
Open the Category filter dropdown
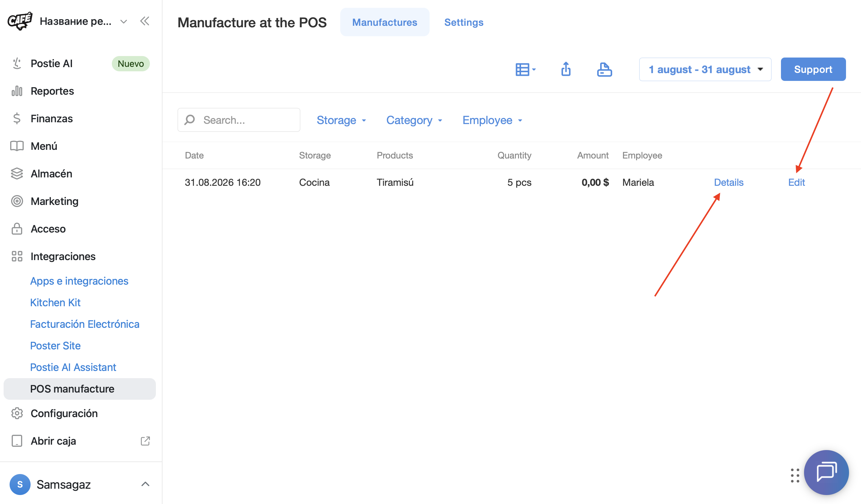[414, 120]
